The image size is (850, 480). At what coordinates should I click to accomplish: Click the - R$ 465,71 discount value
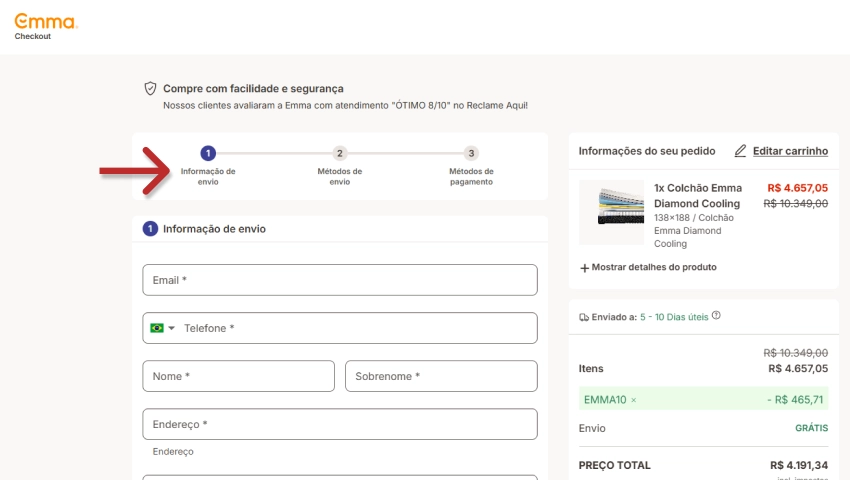[x=795, y=400]
